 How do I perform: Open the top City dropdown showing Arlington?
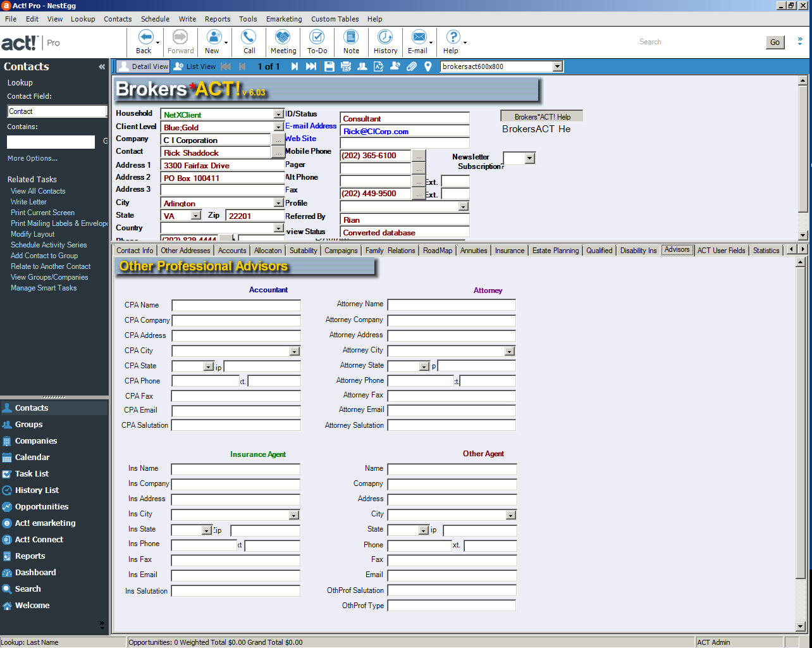coord(279,203)
